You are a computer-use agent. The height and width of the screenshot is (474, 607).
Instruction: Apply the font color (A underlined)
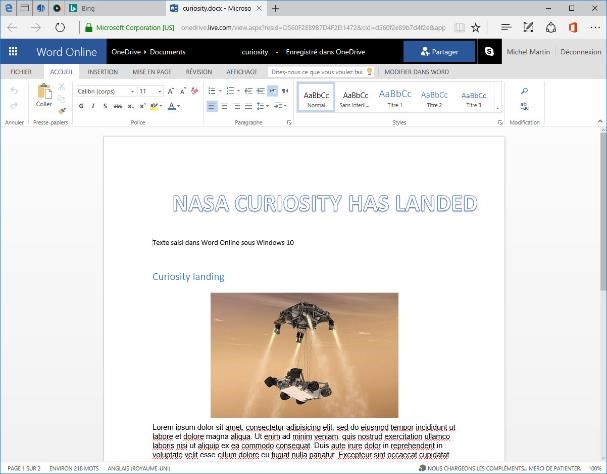point(171,106)
